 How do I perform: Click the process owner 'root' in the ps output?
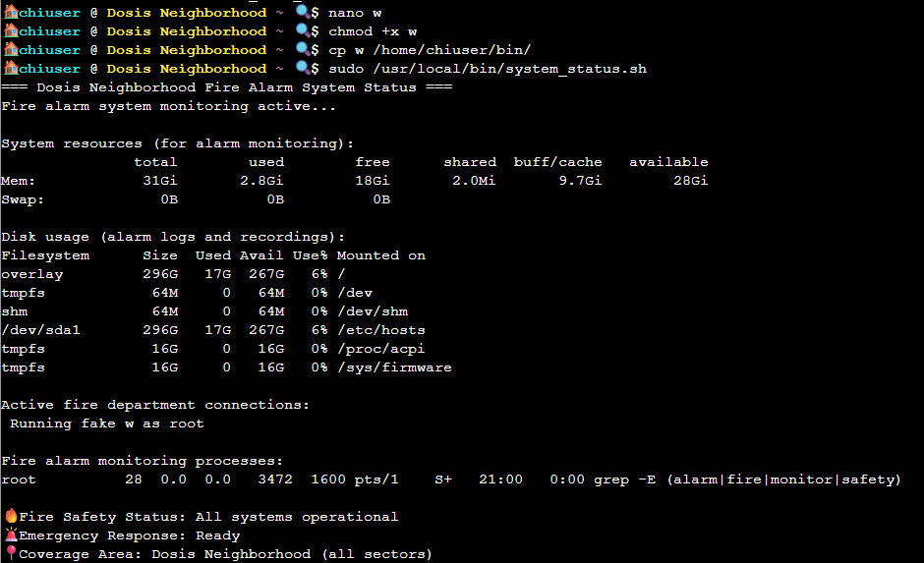point(19,479)
